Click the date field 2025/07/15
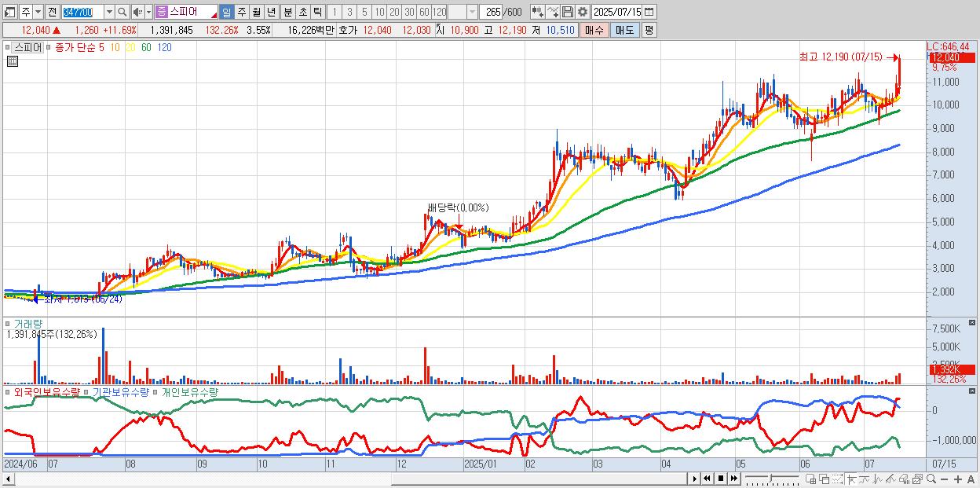The image size is (980, 488). [617, 12]
